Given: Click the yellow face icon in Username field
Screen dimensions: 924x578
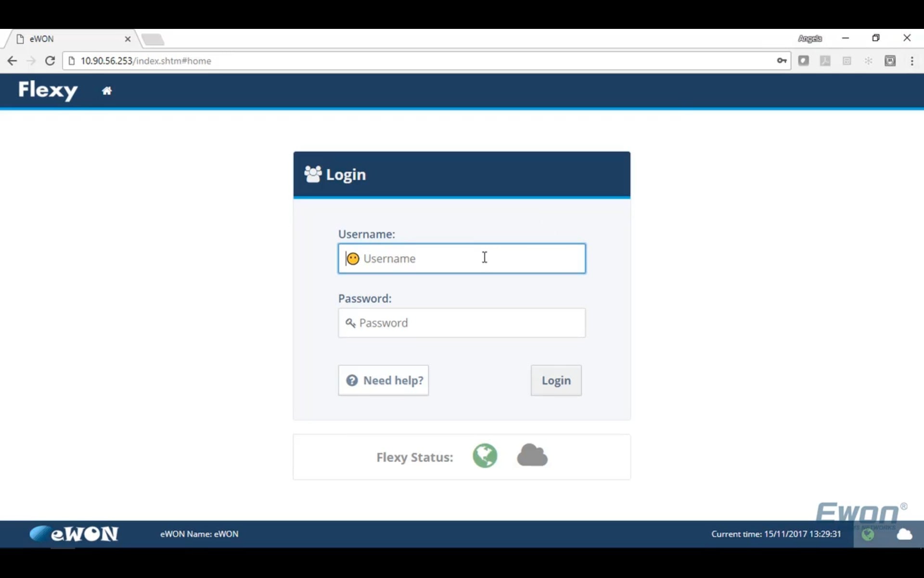Looking at the screenshot, I should (x=353, y=259).
